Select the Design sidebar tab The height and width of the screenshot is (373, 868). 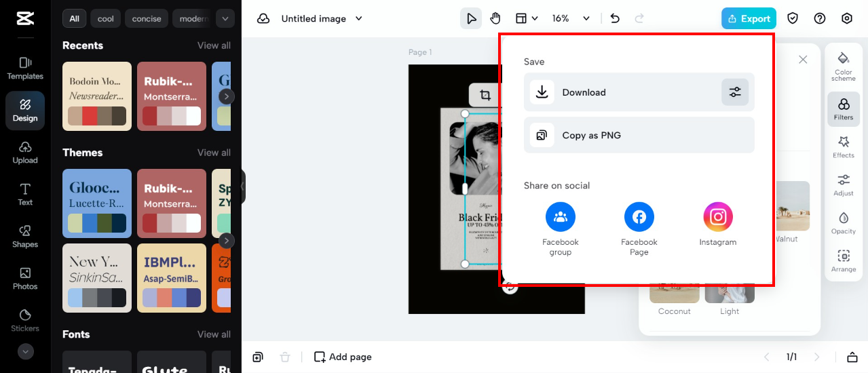coord(25,111)
